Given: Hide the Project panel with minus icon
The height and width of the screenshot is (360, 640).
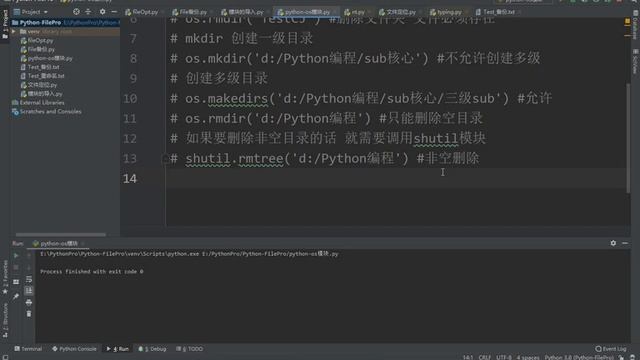Looking at the screenshot, I should coord(114,12).
